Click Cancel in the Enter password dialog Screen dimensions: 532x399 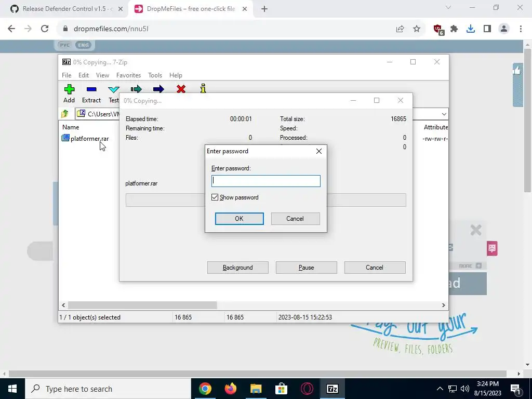295,219
